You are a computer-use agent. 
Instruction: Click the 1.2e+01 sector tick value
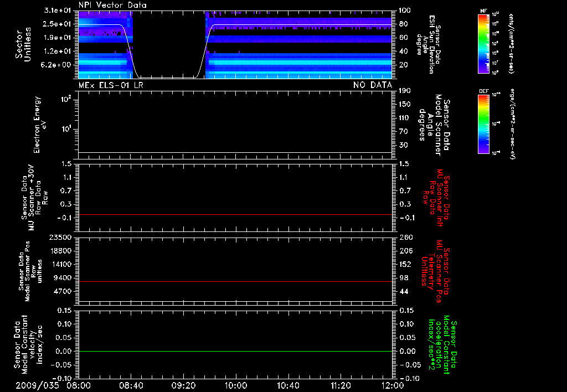coord(57,51)
